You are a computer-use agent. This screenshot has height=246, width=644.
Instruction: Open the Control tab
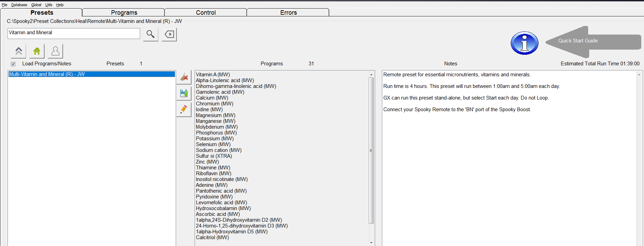[x=206, y=13]
